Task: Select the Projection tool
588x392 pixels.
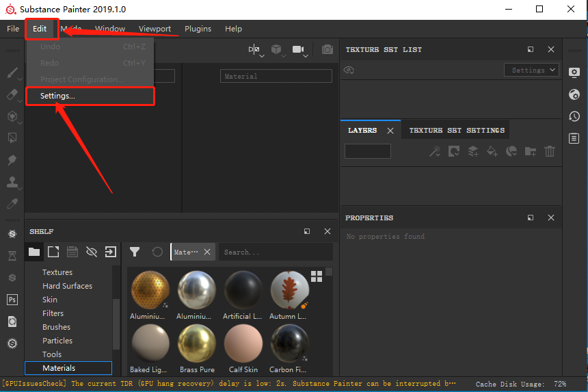Action: pyautogui.click(x=12, y=116)
